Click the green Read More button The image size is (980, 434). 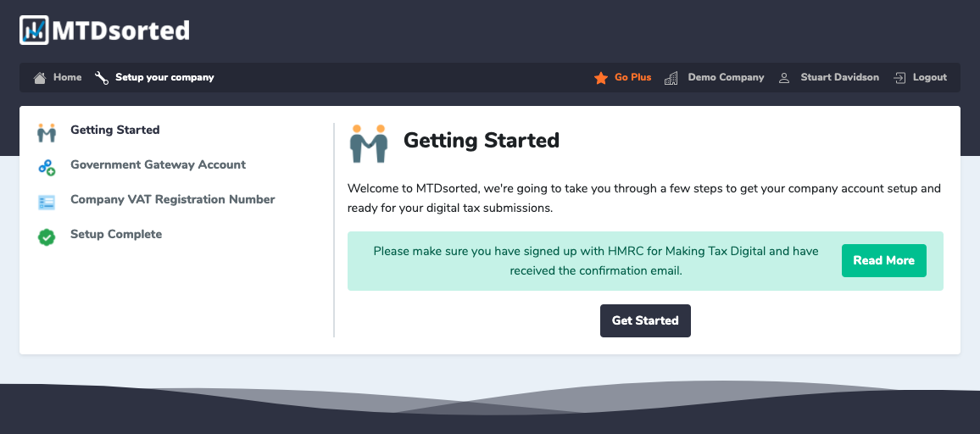point(883,261)
